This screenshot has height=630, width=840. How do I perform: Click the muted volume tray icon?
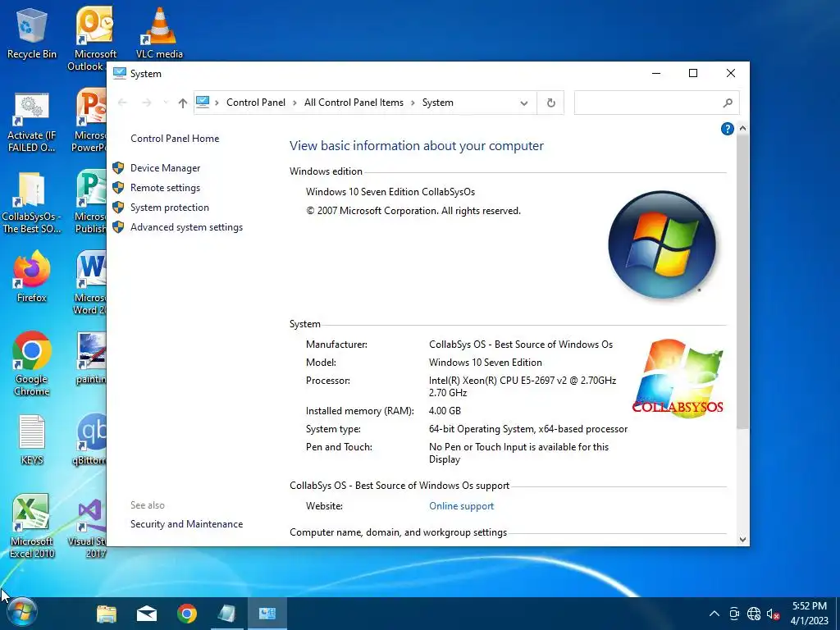click(773, 614)
